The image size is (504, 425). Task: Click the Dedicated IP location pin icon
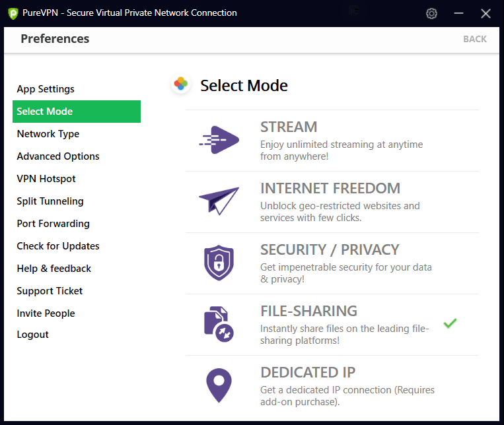pos(219,385)
